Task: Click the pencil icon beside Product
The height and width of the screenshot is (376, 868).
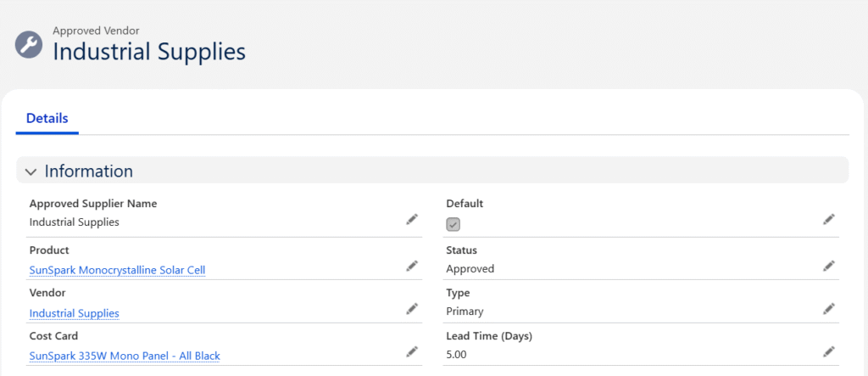Action: pyautogui.click(x=412, y=267)
